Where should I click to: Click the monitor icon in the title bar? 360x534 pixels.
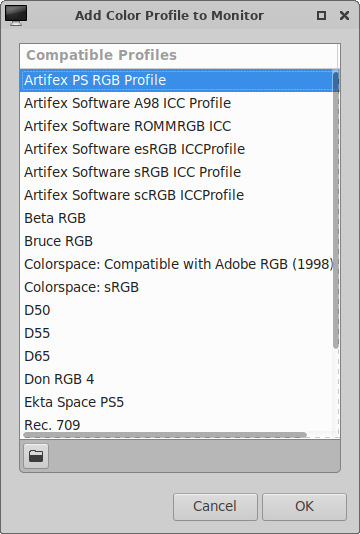coord(16,15)
